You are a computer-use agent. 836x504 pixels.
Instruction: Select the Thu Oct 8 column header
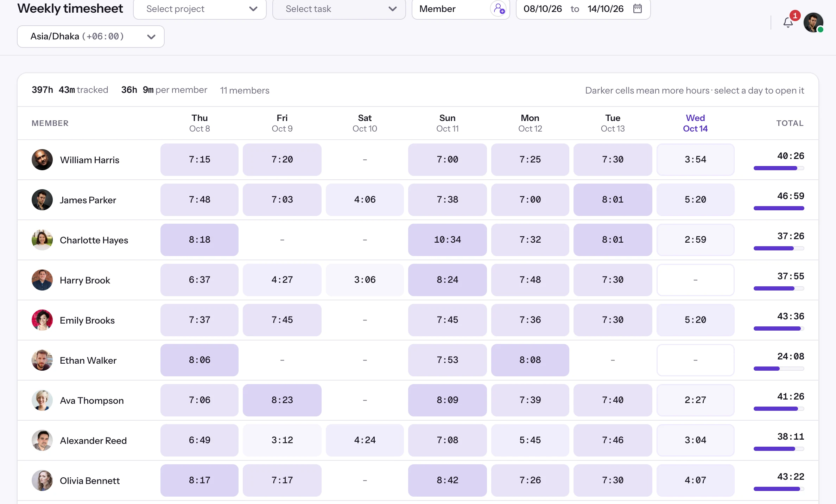pos(199,123)
